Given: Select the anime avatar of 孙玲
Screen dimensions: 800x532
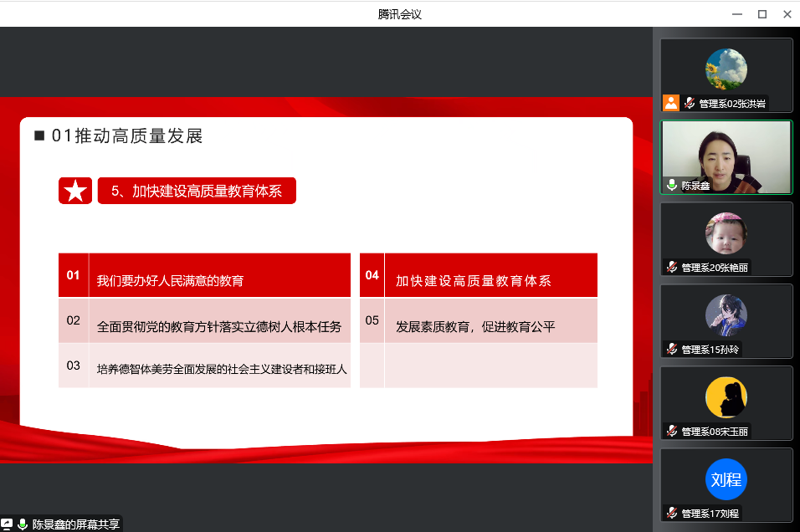Looking at the screenshot, I should 726,315.
